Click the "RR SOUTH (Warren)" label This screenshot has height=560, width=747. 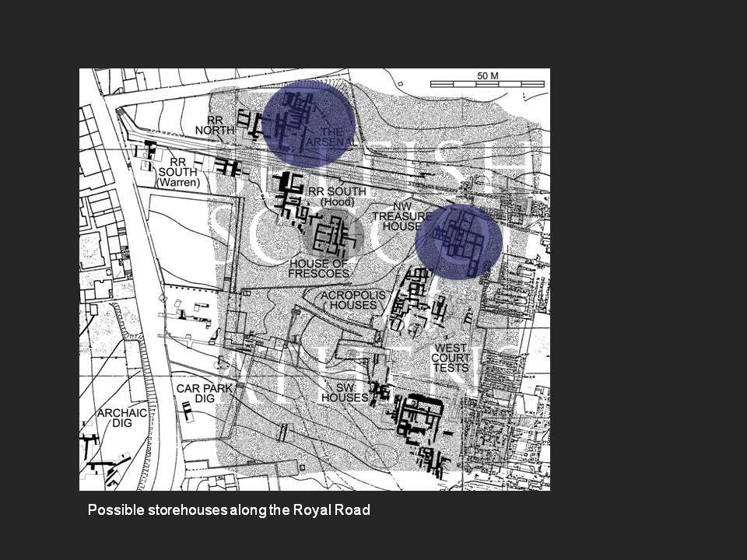pyautogui.click(x=179, y=172)
